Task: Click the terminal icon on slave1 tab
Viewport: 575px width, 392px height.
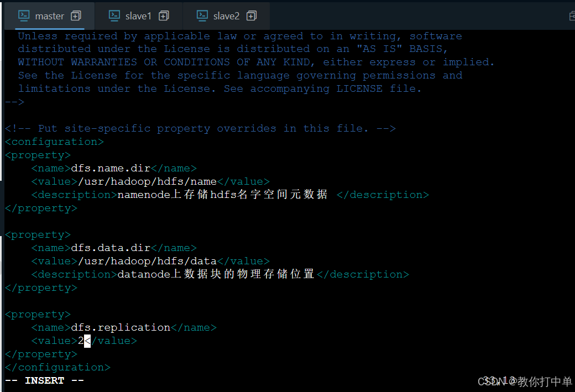Action: tap(114, 16)
